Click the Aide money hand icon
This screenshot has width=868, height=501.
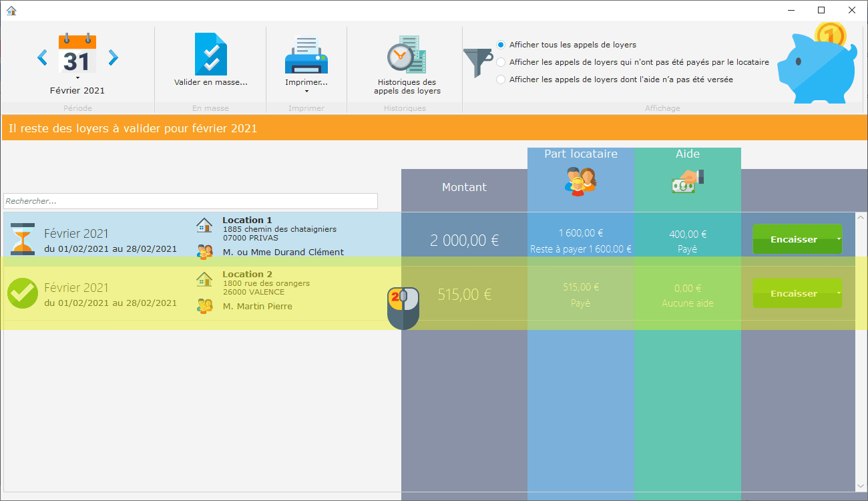point(688,181)
